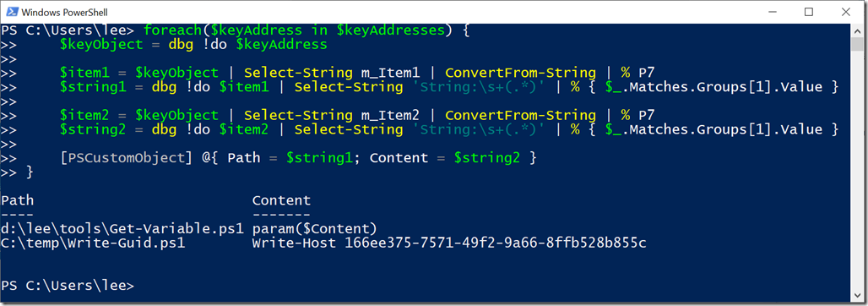The image size is (868, 306).
Task: Maximize the Windows PowerShell window
Action: click(x=809, y=12)
